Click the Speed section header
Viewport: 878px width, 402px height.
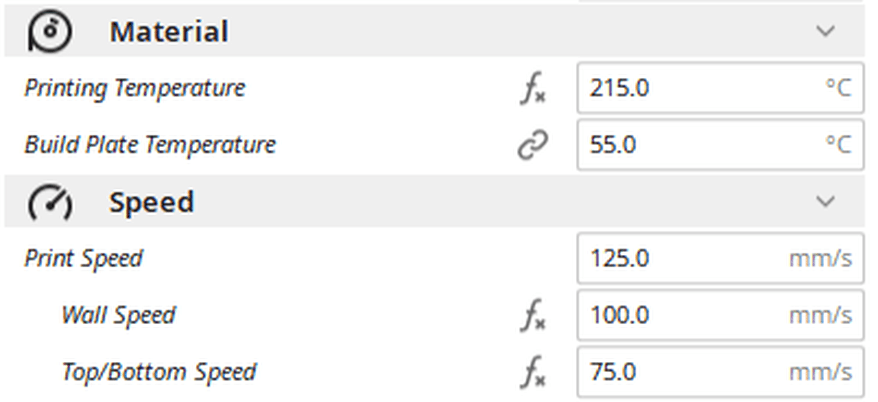point(151,202)
